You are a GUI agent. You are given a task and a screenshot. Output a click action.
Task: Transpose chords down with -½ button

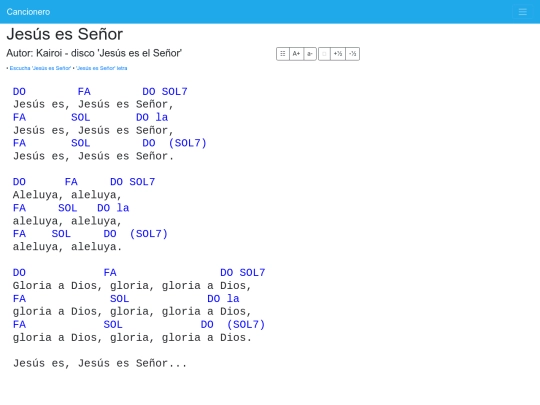(353, 54)
